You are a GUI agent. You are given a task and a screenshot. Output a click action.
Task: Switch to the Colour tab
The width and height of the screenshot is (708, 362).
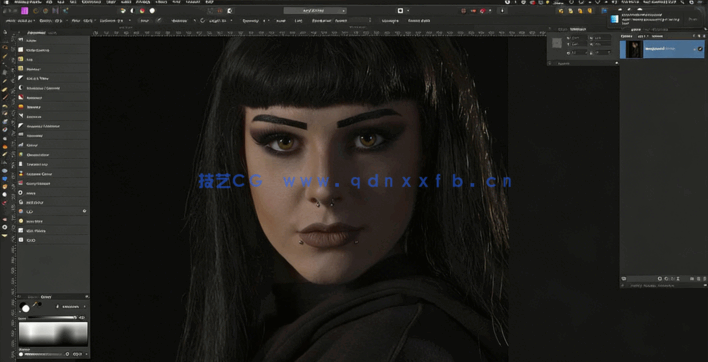pos(46,297)
